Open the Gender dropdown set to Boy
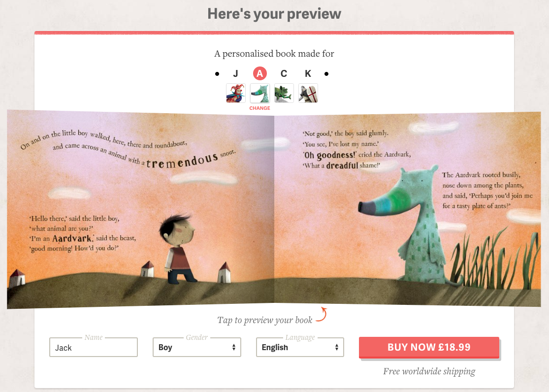The width and height of the screenshot is (549, 392). point(197,347)
